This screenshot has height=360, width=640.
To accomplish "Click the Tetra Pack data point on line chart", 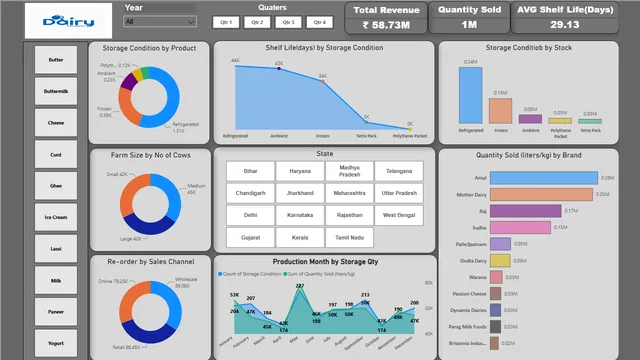I will click(x=366, y=122).
